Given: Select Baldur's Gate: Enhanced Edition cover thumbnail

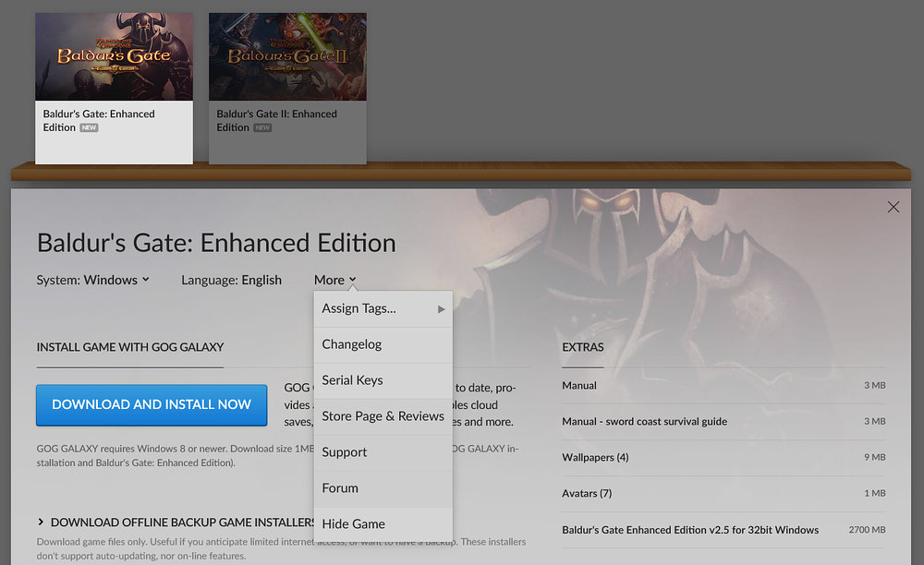Looking at the screenshot, I should (115, 56).
